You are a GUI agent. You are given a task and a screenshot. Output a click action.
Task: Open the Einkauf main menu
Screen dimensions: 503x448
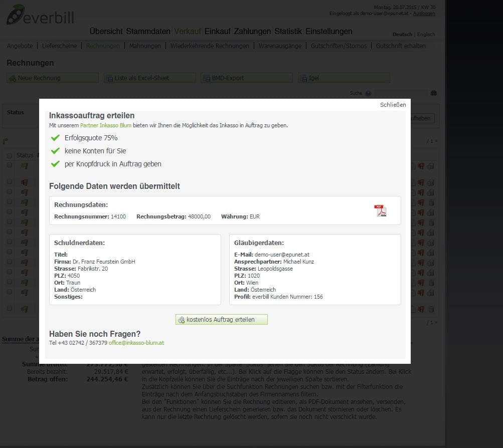(x=218, y=31)
